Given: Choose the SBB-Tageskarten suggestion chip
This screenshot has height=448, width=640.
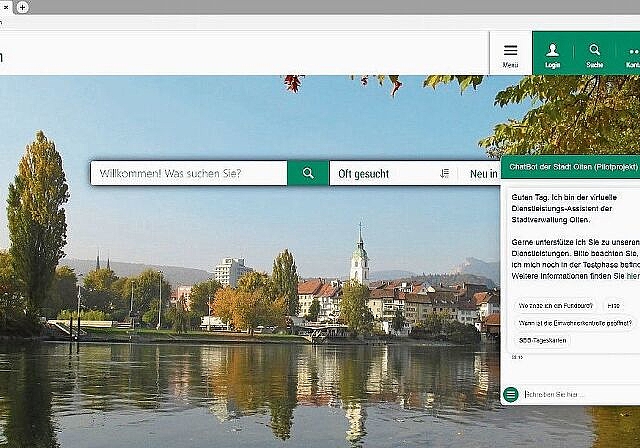Looking at the screenshot, I should coord(542,340).
